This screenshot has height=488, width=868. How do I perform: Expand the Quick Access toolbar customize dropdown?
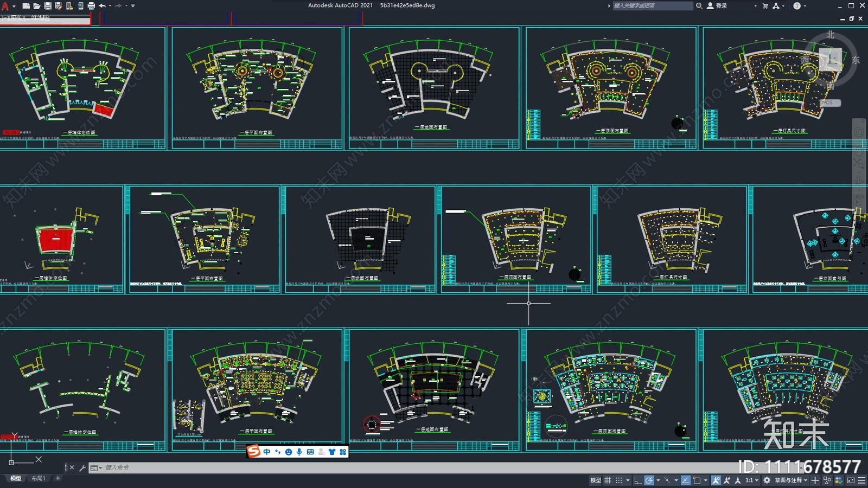tap(133, 6)
